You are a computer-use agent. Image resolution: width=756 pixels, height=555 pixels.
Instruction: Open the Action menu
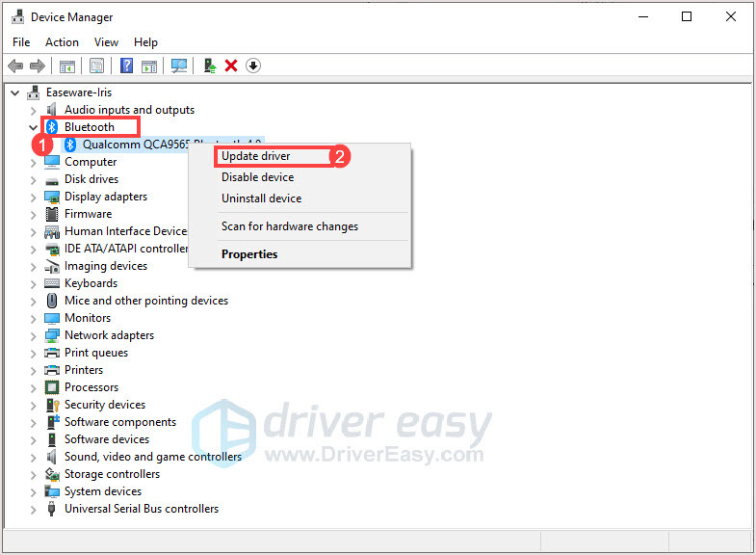pos(62,42)
